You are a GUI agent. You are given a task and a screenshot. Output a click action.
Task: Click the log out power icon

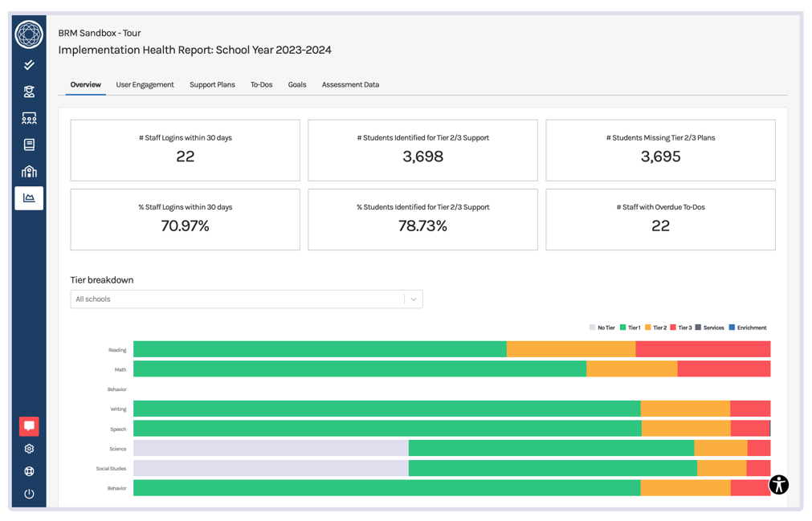point(29,494)
